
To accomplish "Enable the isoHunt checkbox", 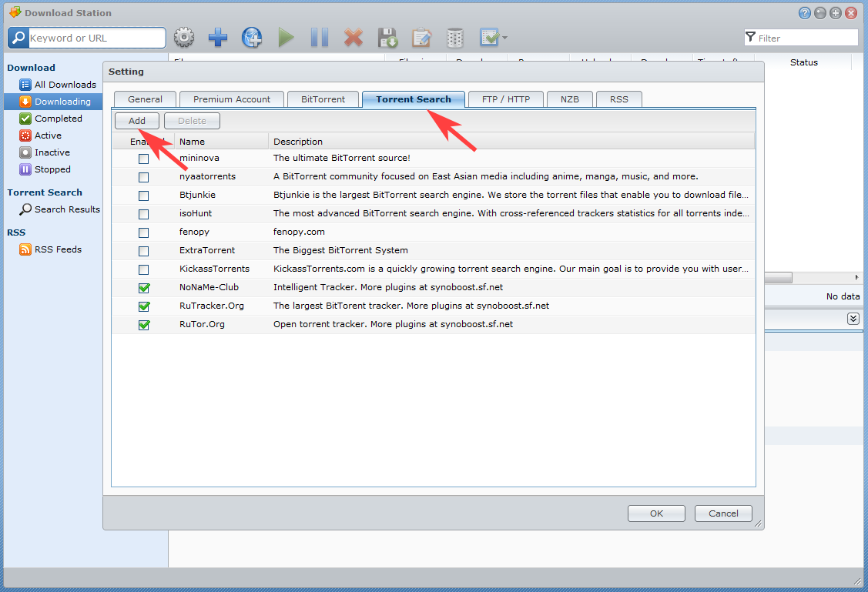I will click(x=144, y=214).
